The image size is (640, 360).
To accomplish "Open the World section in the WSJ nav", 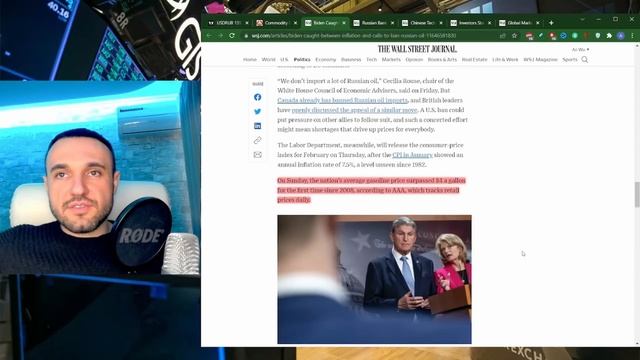I will 268,60.
